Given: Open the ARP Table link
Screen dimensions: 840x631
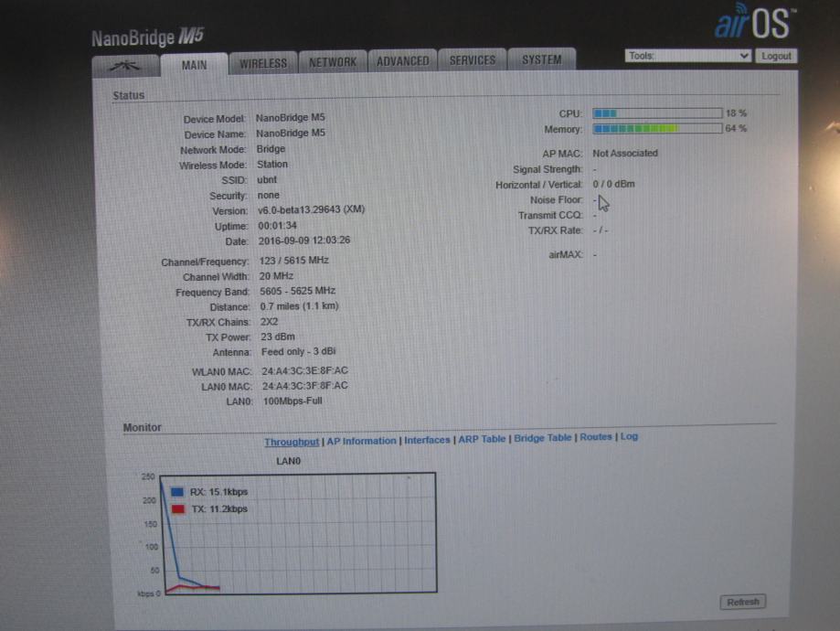Looking at the screenshot, I should click(482, 439).
